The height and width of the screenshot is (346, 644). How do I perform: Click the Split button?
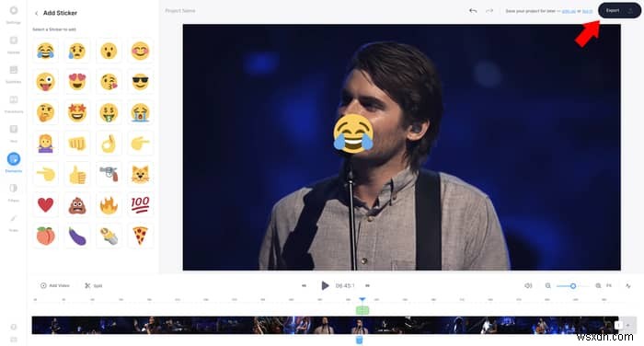pos(94,285)
